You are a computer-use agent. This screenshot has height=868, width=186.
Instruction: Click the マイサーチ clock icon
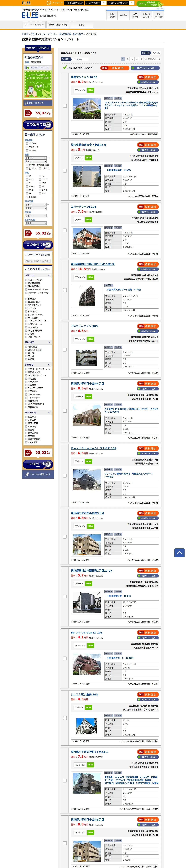49,3
